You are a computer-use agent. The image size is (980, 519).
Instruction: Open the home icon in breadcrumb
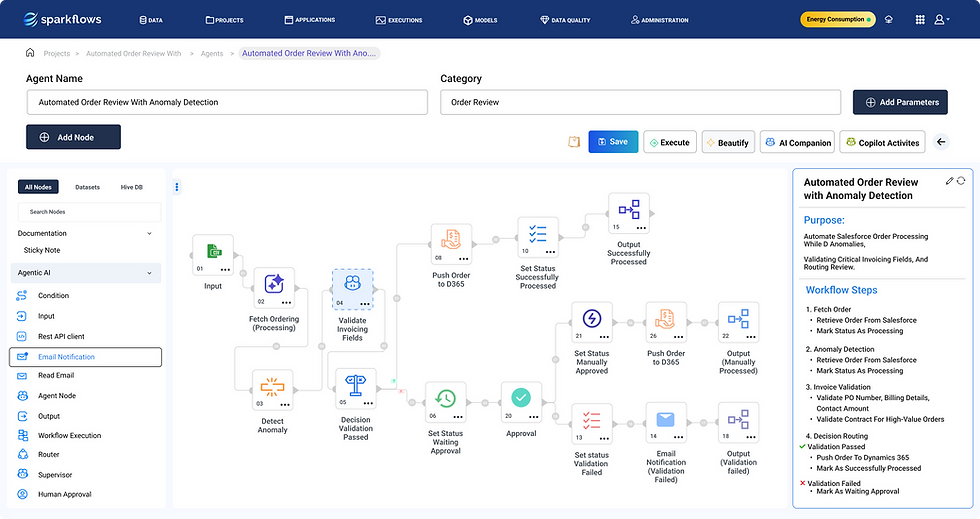coord(29,53)
